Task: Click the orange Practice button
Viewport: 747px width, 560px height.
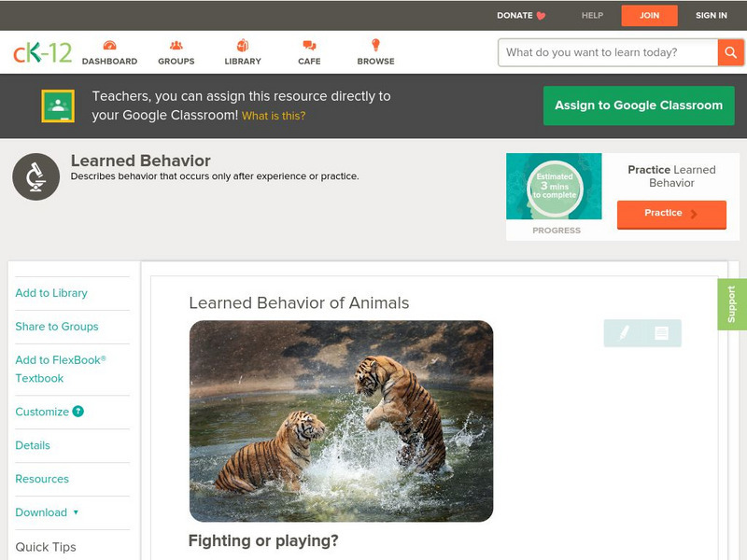Action: [671, 215]
